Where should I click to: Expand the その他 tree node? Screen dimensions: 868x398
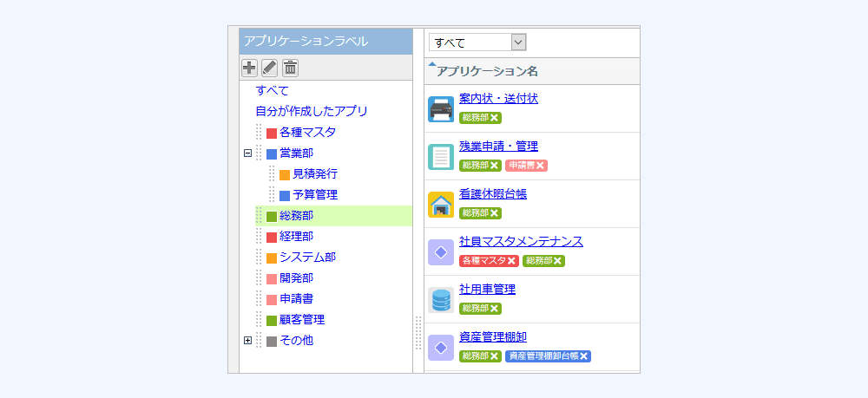pyautogui.click(x=247, y=341)
